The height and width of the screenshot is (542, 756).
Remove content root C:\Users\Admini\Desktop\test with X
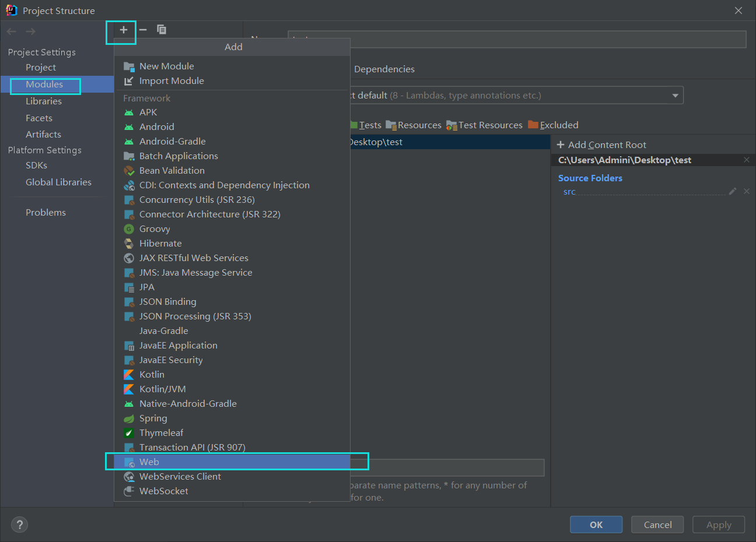pos(747,160)
